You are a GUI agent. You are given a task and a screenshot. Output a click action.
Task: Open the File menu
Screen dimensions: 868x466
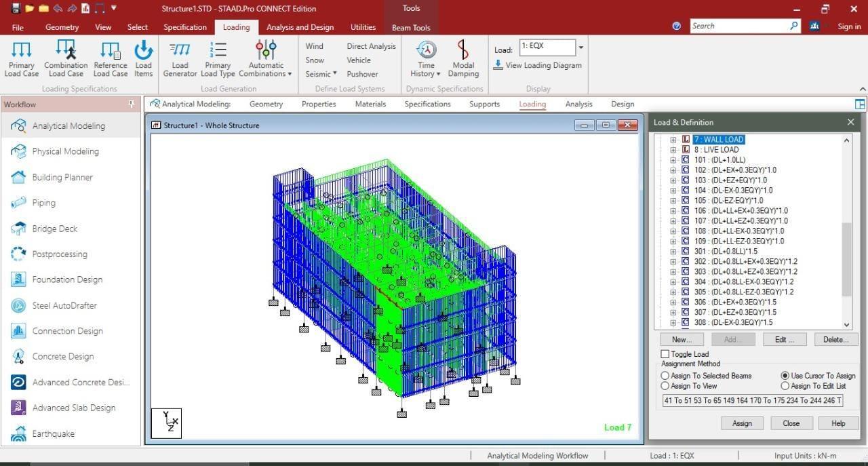18,27
